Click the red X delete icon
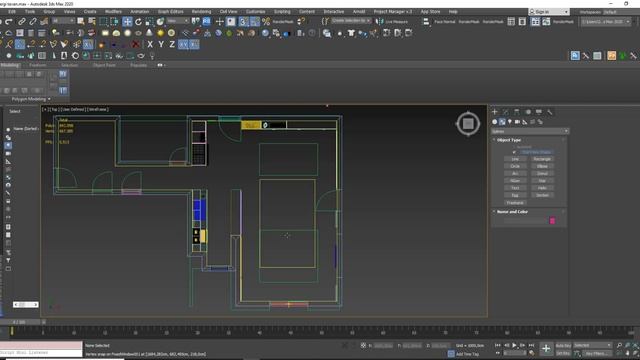The width and height of the screenshot is (640, 360). coord(136,44)
